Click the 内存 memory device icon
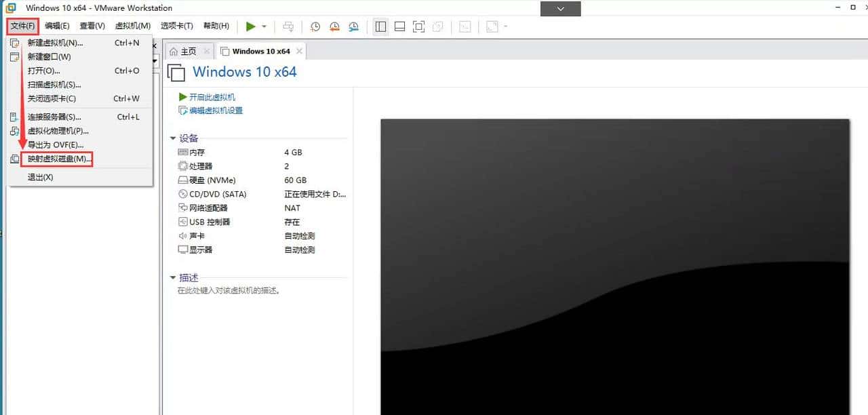868x415 pixels. pos(183,152)
